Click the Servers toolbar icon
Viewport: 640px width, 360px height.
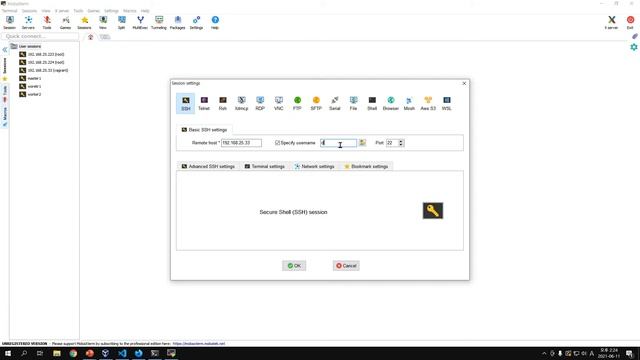click(28, 22)
